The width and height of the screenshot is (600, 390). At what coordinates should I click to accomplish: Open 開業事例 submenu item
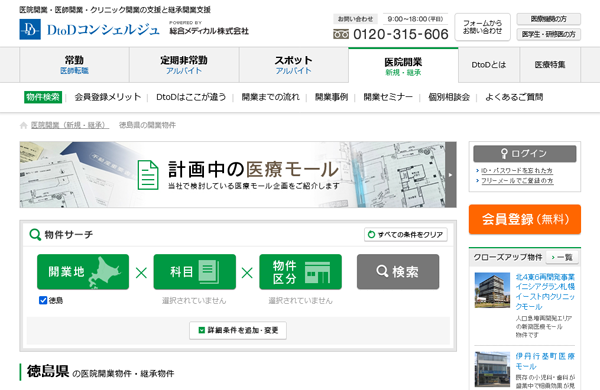(x=331, y=97)
